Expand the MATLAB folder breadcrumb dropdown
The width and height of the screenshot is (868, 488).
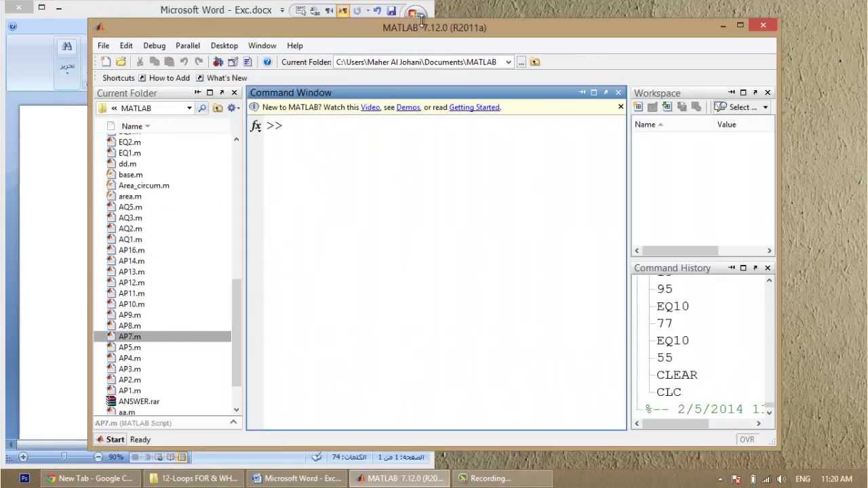189,108
